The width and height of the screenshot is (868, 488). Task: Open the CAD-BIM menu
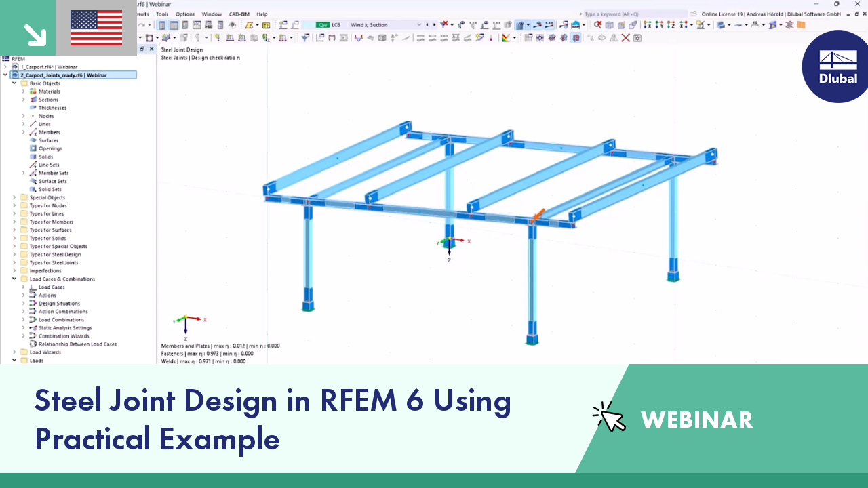[x=239, y=14]
